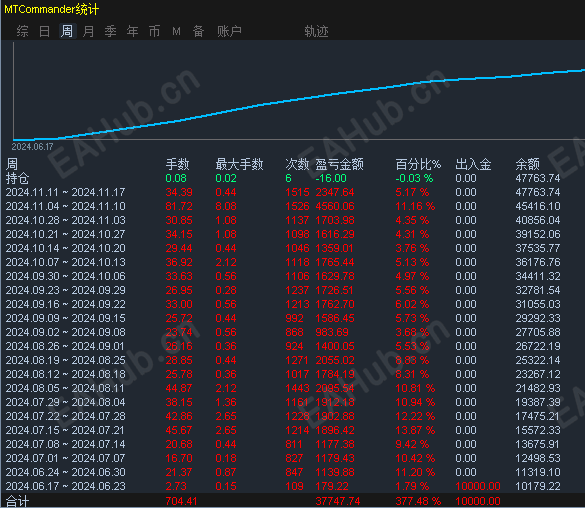Click the 最大手数 column header
Screen dimensions: 585x508
(240, 164)
